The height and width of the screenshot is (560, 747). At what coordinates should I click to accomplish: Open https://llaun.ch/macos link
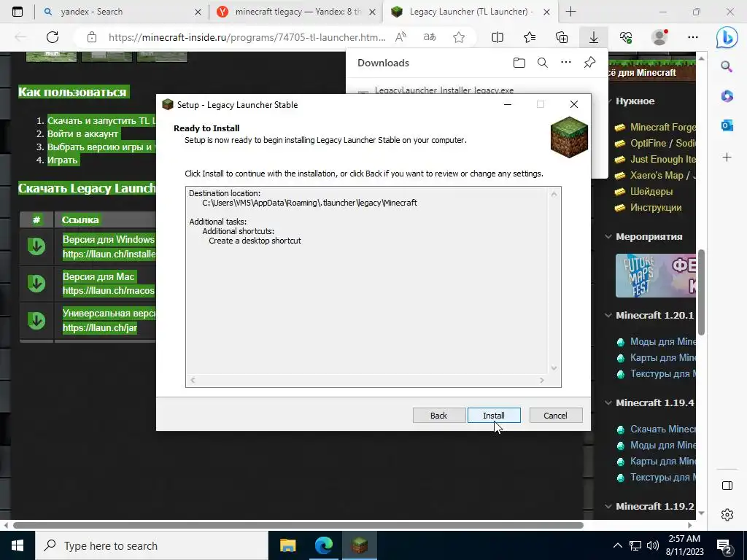point(109,290)
